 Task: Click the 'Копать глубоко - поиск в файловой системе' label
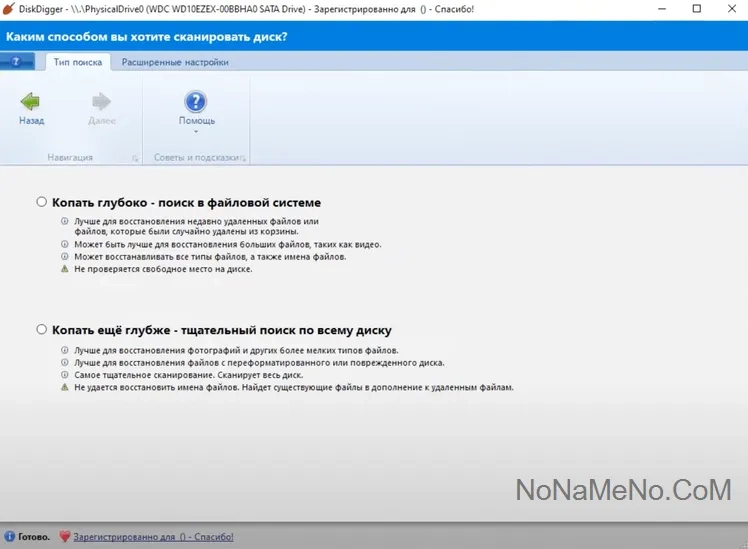[x=186, y=202]
